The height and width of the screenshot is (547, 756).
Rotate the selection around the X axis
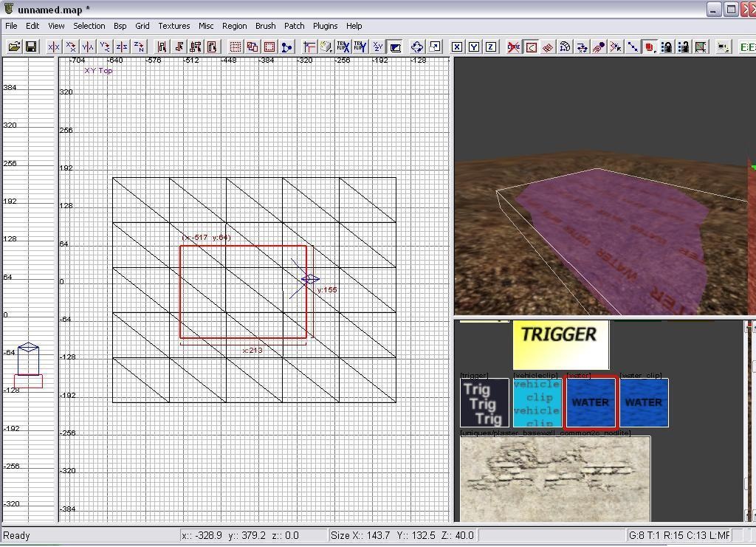(x=71, y=47)
